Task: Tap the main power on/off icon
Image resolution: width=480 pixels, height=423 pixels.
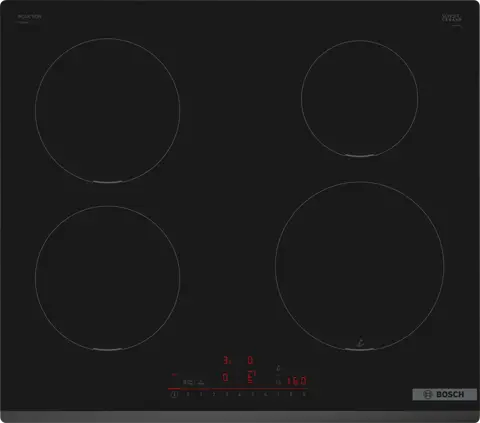Action: click(174, 395)
